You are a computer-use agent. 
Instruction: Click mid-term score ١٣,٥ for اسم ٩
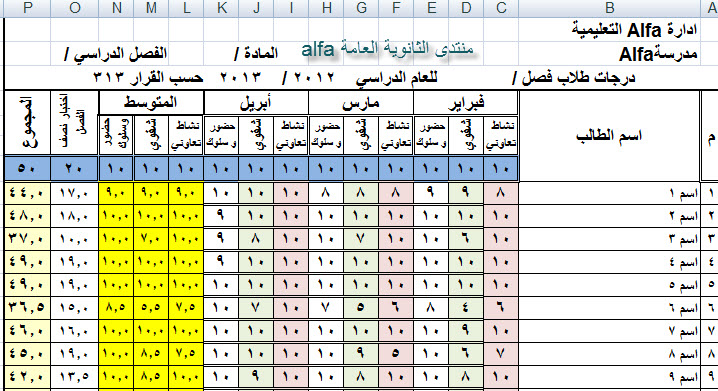tap(75, 377)
